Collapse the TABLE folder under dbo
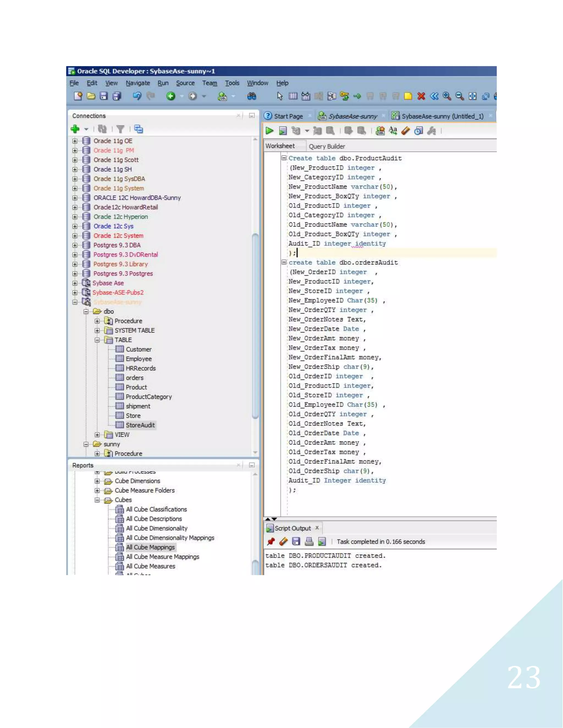 (97, 340)
